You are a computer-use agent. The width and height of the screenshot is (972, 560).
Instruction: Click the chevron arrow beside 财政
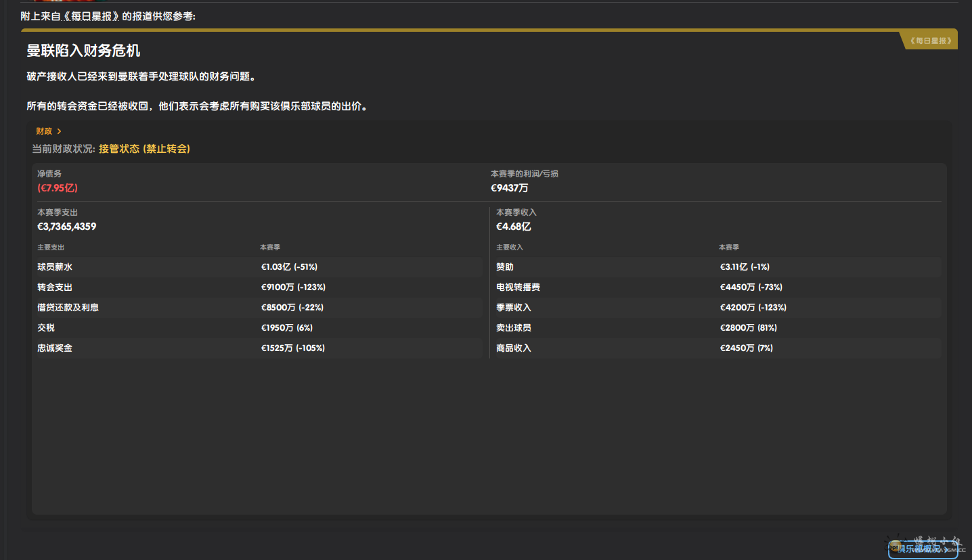[x=60, y=131]
